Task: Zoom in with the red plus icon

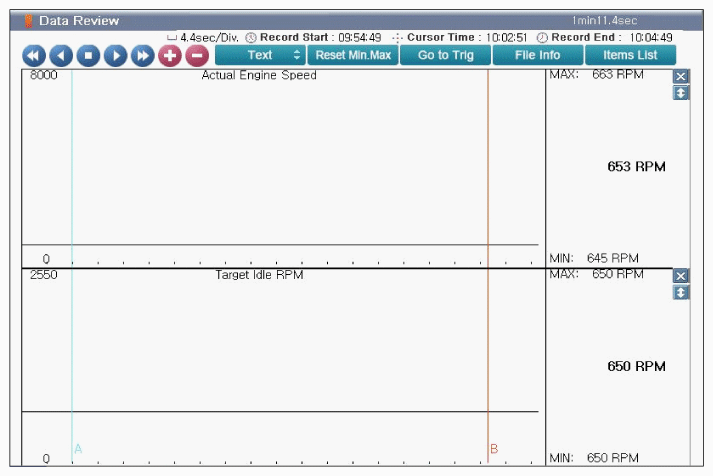Action: point(170,56)
